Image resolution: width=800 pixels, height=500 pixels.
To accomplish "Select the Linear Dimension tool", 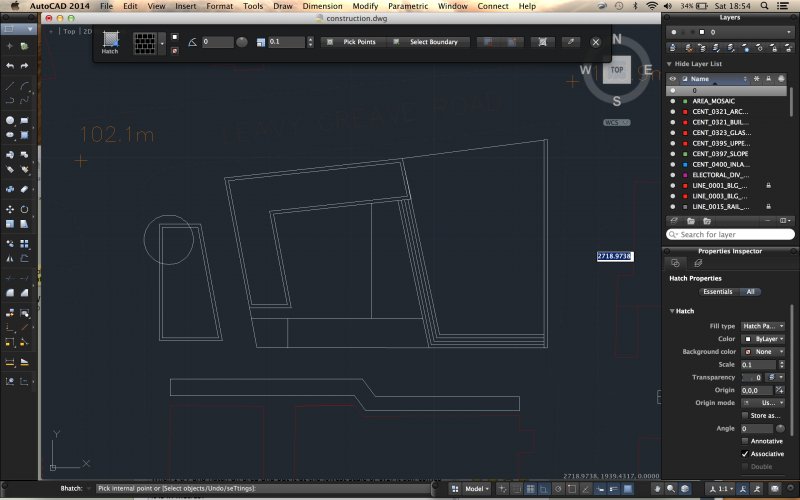I will 10,362.
